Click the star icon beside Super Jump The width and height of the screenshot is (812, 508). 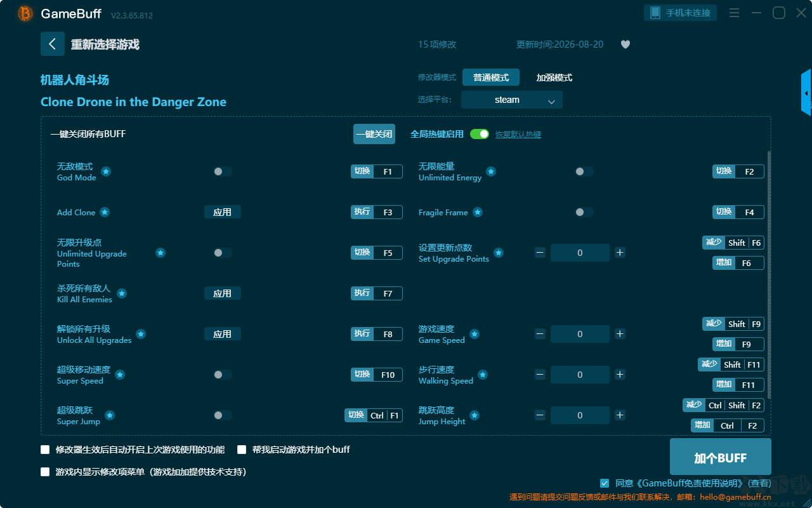[x=110, y=415]
